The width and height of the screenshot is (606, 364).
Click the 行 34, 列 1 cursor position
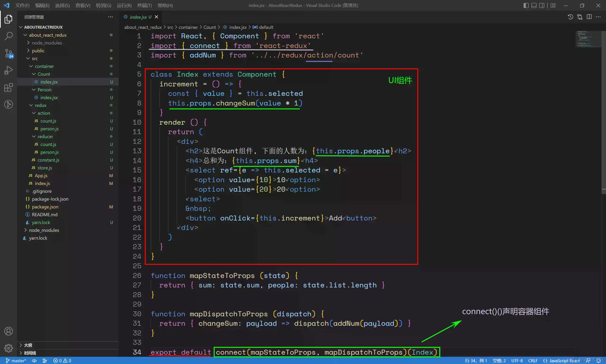tap(476, 360)
